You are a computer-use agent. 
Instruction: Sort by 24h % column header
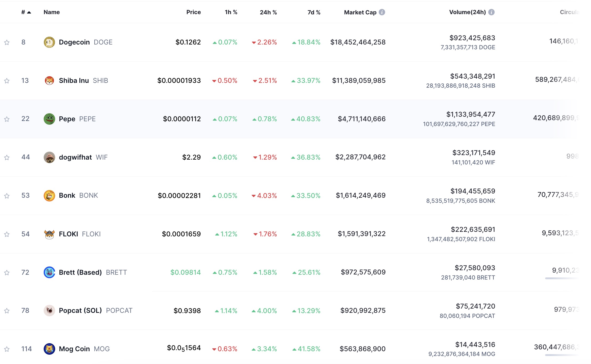pos(268,12)
